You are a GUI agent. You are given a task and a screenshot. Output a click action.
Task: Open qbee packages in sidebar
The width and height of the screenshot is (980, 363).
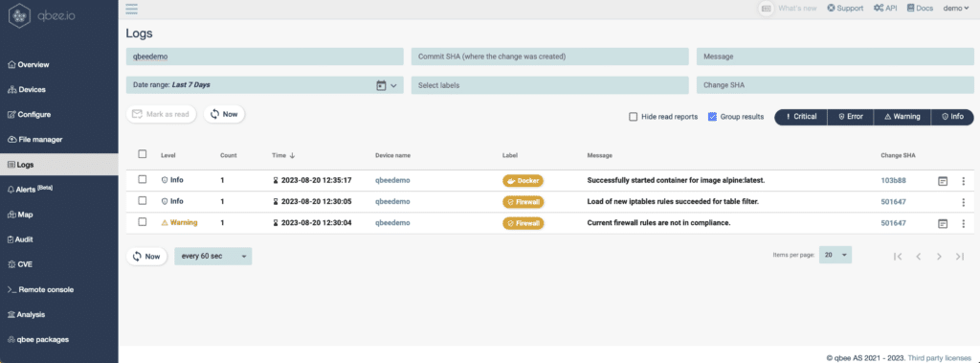(x=58, y=340)
